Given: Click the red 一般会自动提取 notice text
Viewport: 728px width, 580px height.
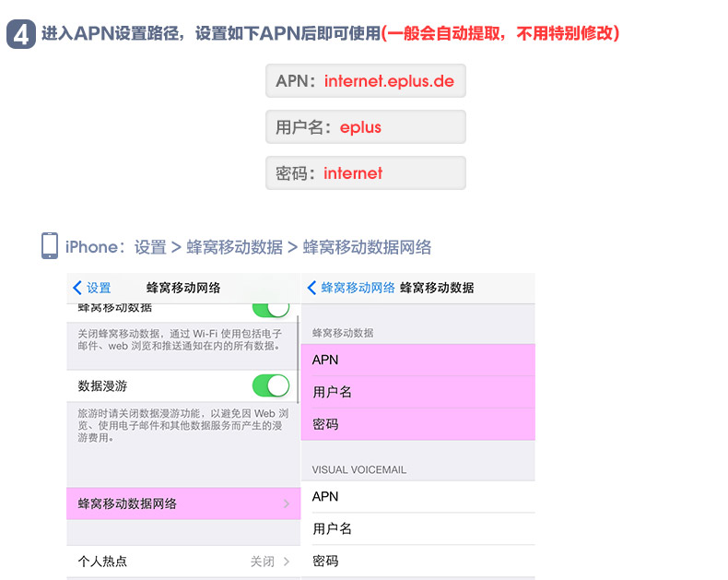Looking at the screenshot, I should coord(500,34).
